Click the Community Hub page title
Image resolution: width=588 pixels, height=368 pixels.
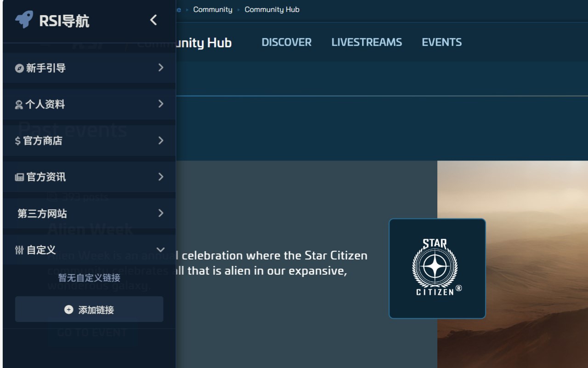coord(204,43)
